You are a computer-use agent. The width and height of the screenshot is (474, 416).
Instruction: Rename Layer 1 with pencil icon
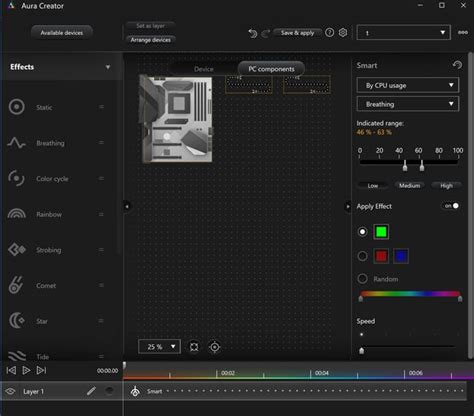(91, 391)
